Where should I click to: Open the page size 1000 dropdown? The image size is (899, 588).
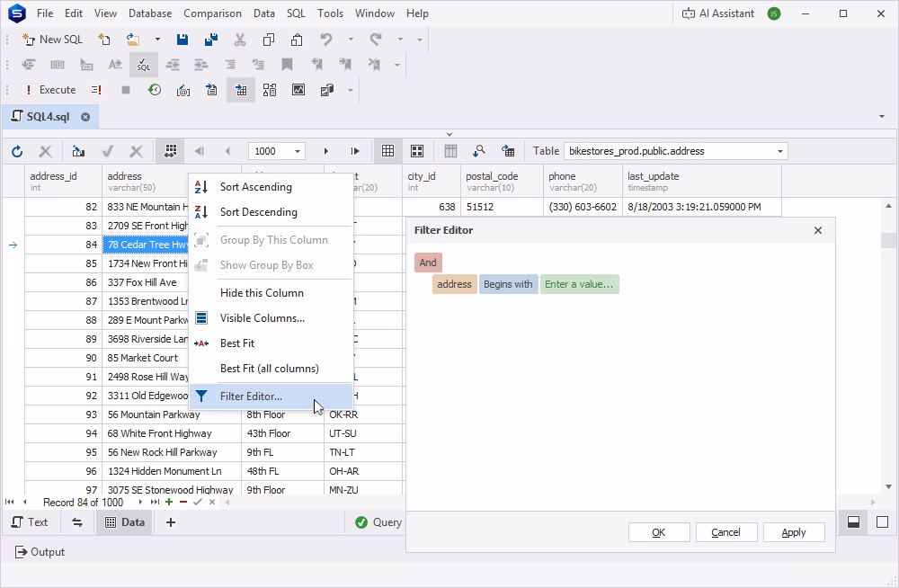pos(298,151)
